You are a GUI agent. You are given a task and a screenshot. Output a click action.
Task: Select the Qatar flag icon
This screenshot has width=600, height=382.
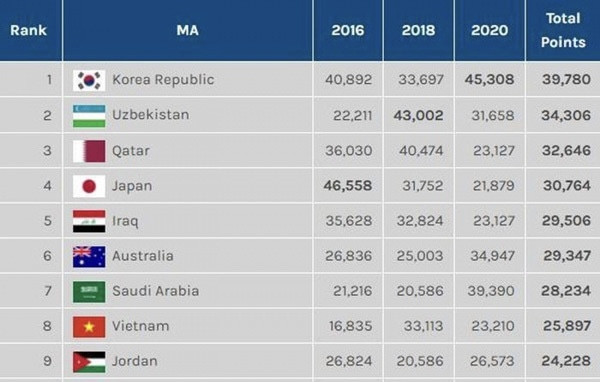[89, 151]
